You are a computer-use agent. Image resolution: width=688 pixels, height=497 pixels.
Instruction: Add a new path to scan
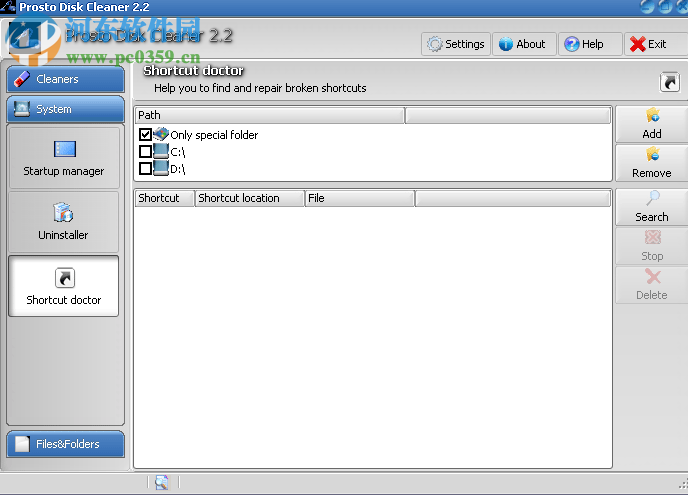pos(652,124)
